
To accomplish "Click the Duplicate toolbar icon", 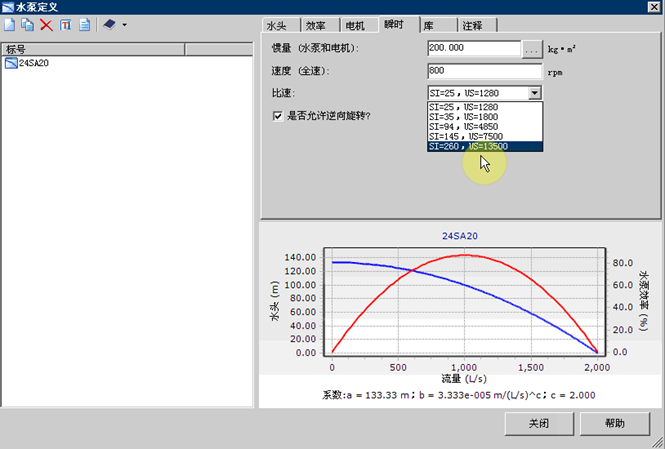I will pos(27,25).
